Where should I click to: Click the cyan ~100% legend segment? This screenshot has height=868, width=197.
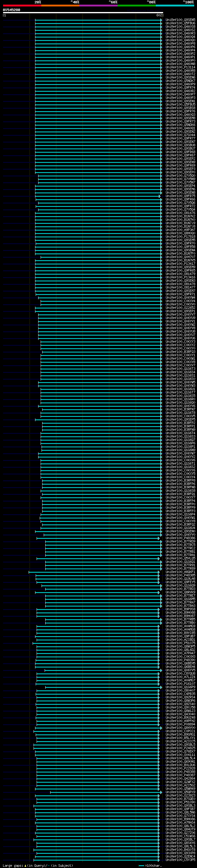175,6
